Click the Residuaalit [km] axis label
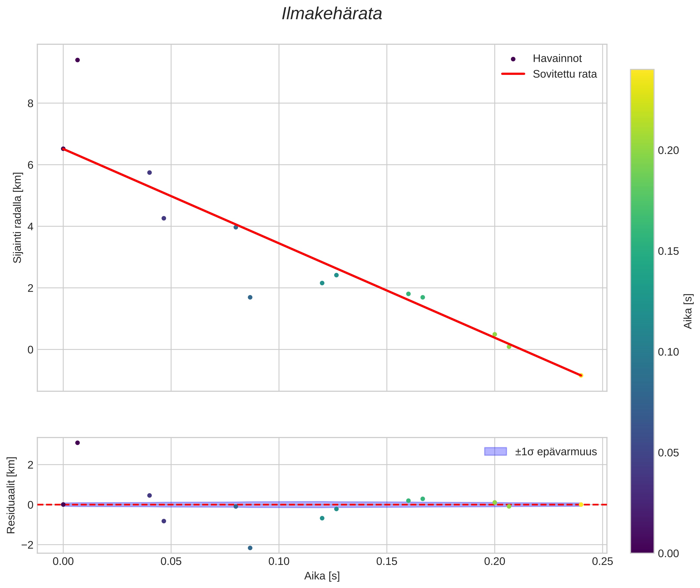The height and width of the screenshot is (588, 700). [11, 495]
